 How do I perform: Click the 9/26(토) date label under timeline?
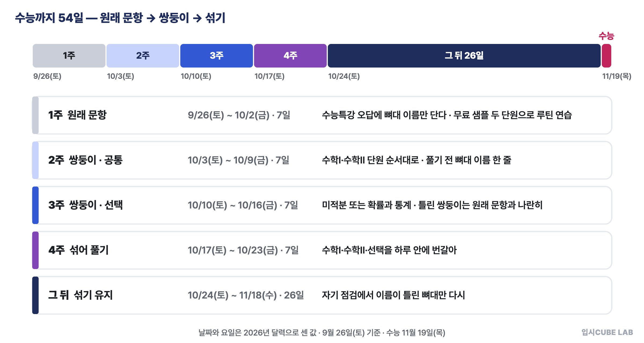(47, 76)
